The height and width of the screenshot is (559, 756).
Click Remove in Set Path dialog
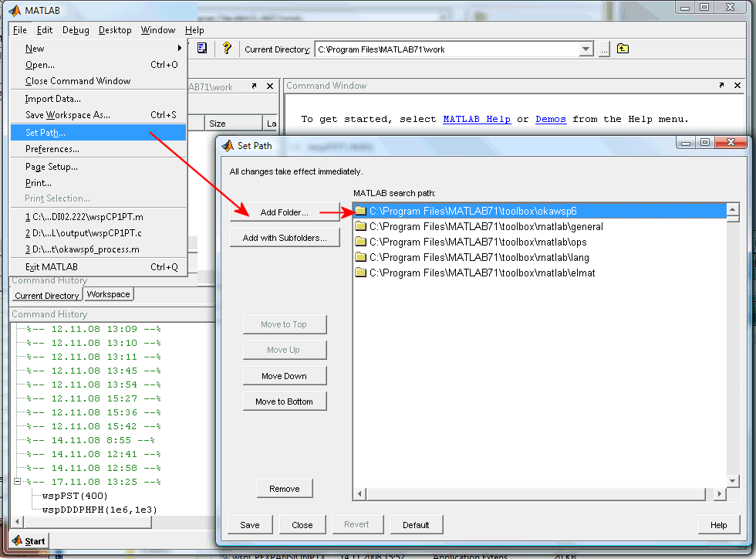point(285,489)
